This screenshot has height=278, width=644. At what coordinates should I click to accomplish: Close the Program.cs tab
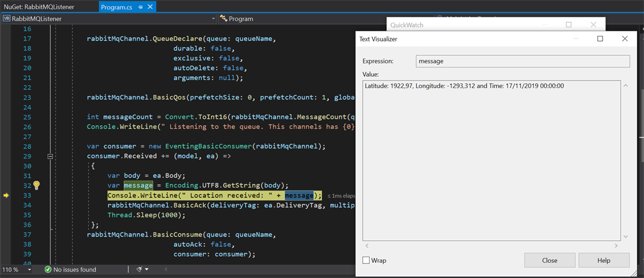152,6
